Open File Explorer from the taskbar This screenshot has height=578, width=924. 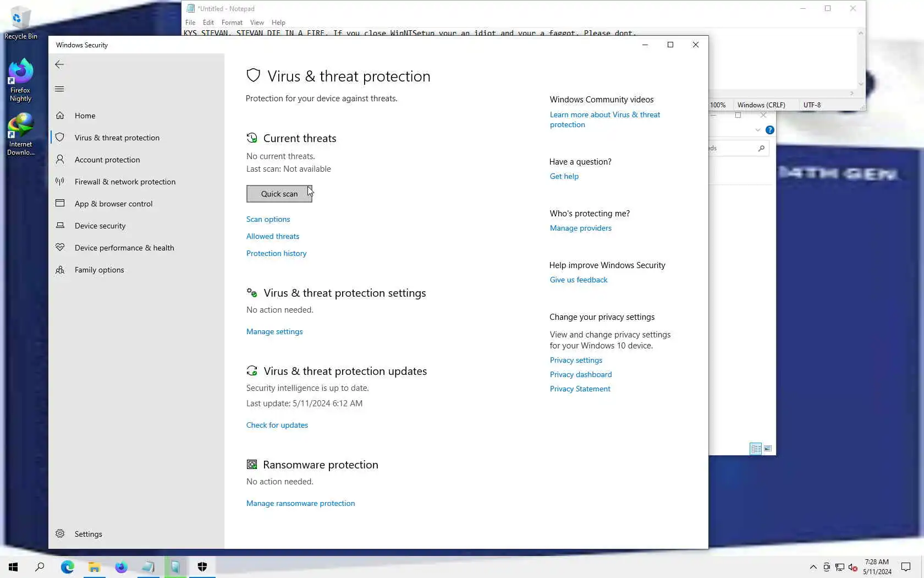[x=94, y=567]
